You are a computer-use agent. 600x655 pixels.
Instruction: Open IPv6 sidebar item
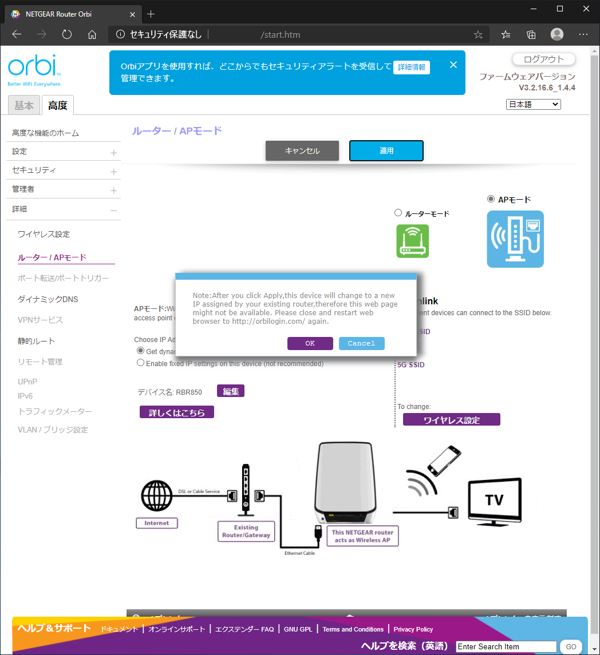pos(25,396)
